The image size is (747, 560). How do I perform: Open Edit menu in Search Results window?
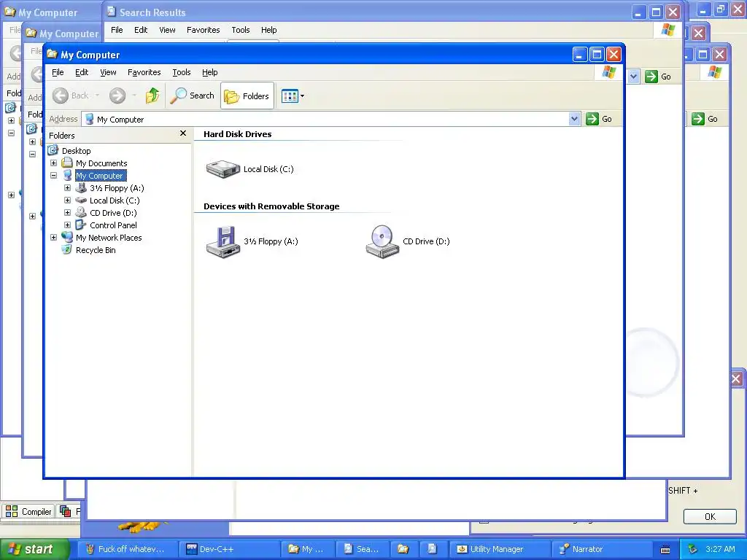(x=141, y=30)
